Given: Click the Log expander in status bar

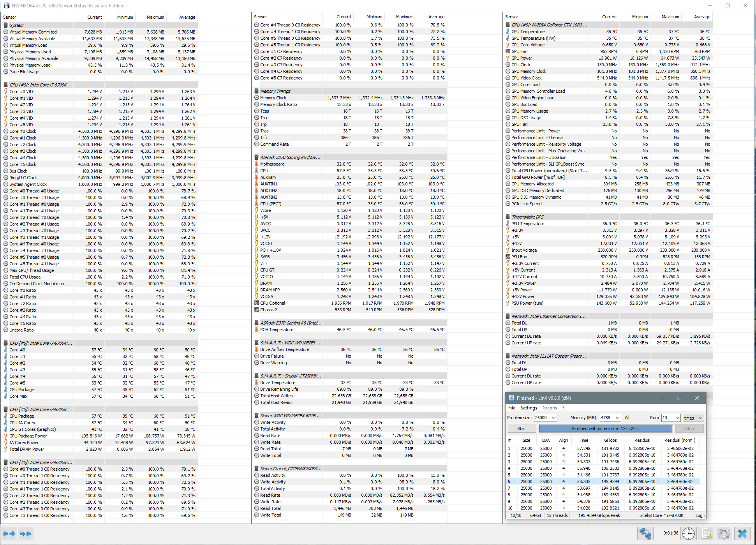Looking at the screenshot, I should click(700, 515).
